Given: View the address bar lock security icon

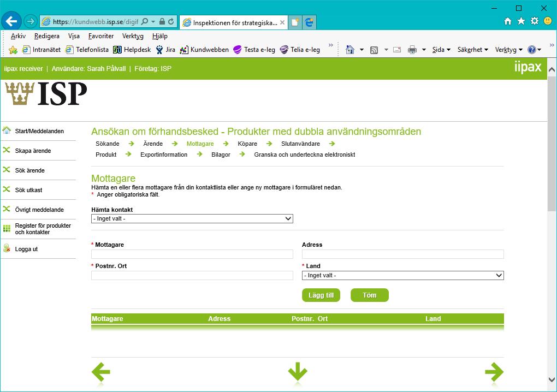Looking at the screenshot, I should pyautogui.click(x=162, y=22).
